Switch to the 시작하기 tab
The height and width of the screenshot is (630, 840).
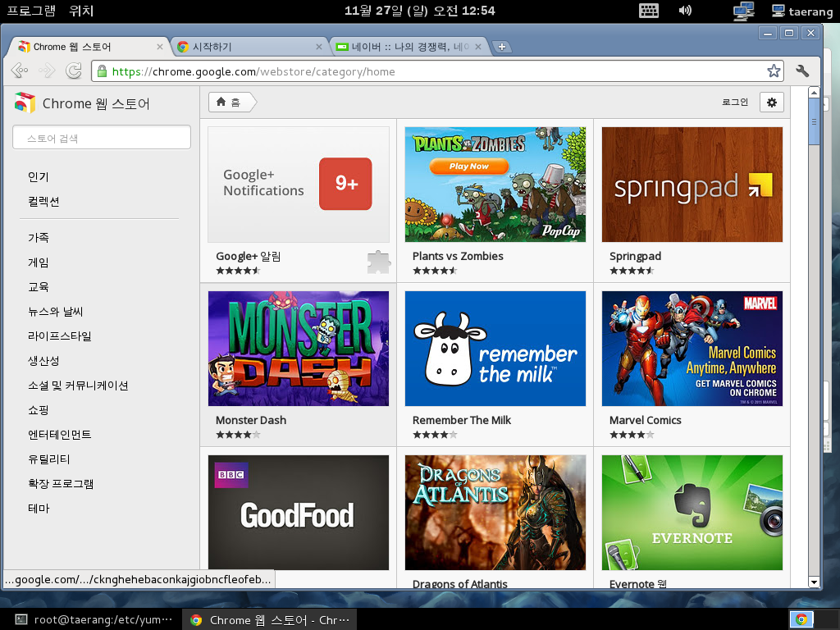pos(248,47)
